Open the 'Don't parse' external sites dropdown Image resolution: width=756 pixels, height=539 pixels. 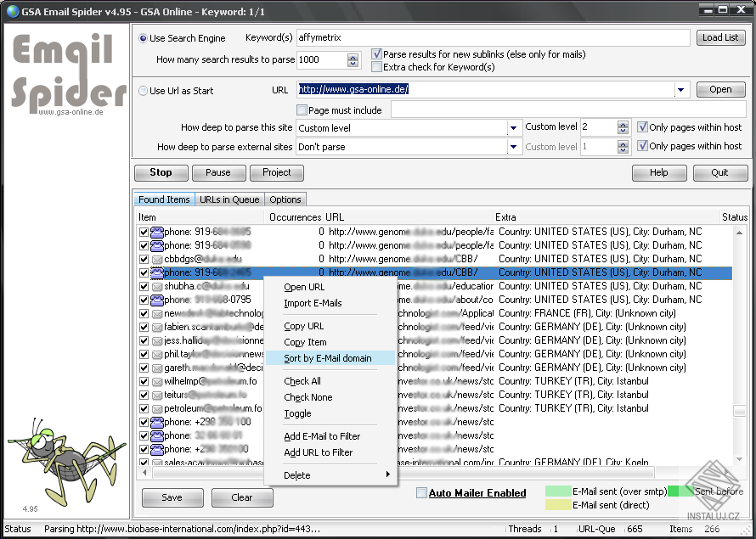[514, 146]
